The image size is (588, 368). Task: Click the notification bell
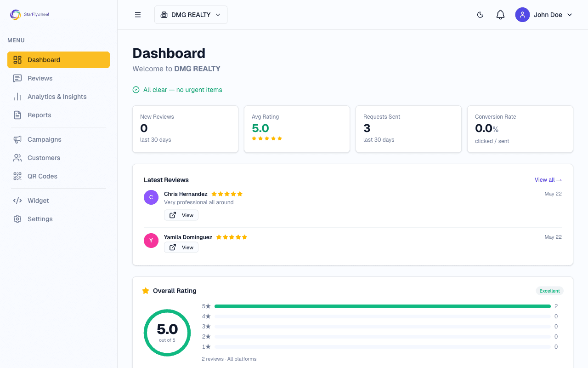click(500, 15)
